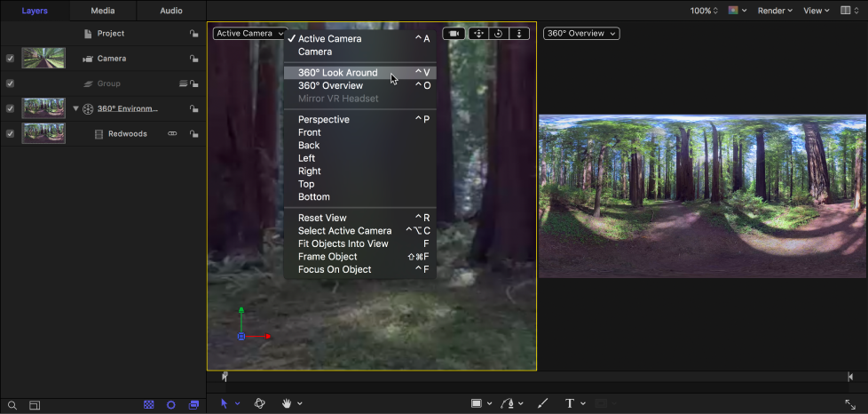Uncheck the Camera layer checkbox
Viewport: 868px width, 414px height.
[x=10, y=59]
